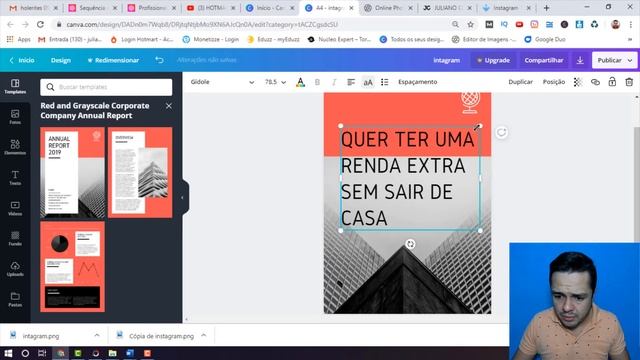
Task: Open the Fotos sidebar panel
Action: click(x=15, y=117)
